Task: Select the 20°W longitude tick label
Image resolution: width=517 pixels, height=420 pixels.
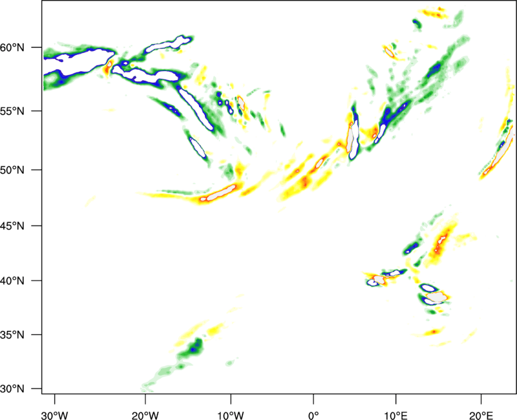Action: 143,414
